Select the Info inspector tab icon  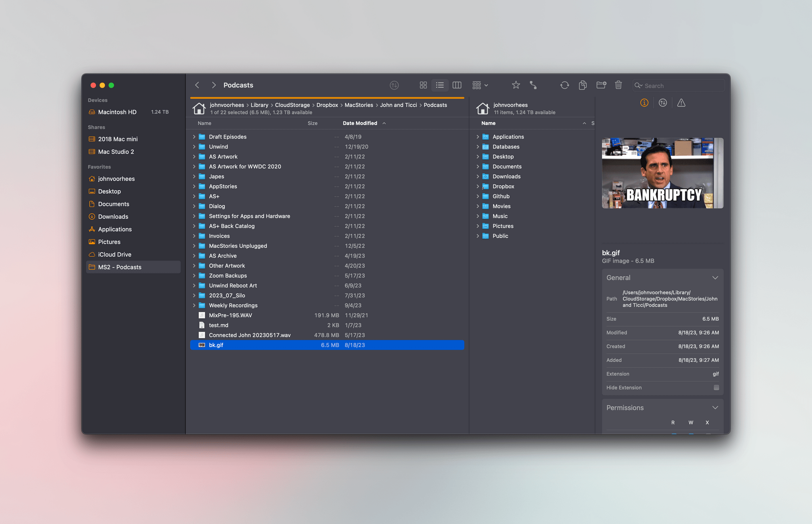(x=644, y=103)
